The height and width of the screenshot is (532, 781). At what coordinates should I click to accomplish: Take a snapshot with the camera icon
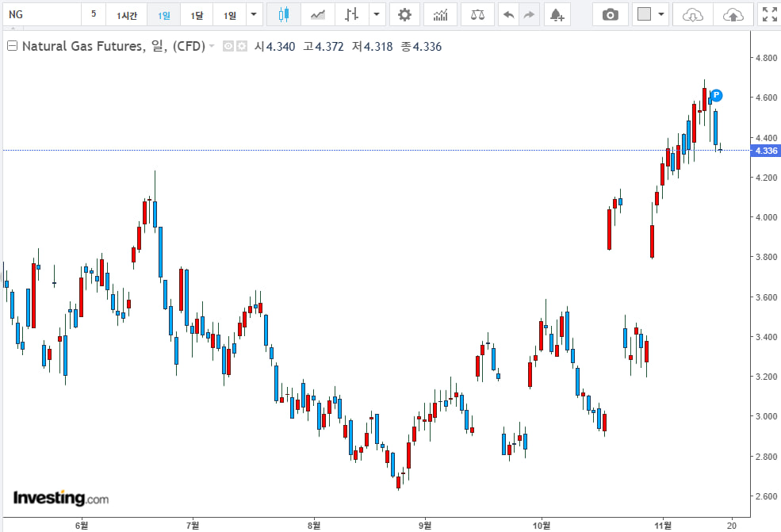[610, 14]
